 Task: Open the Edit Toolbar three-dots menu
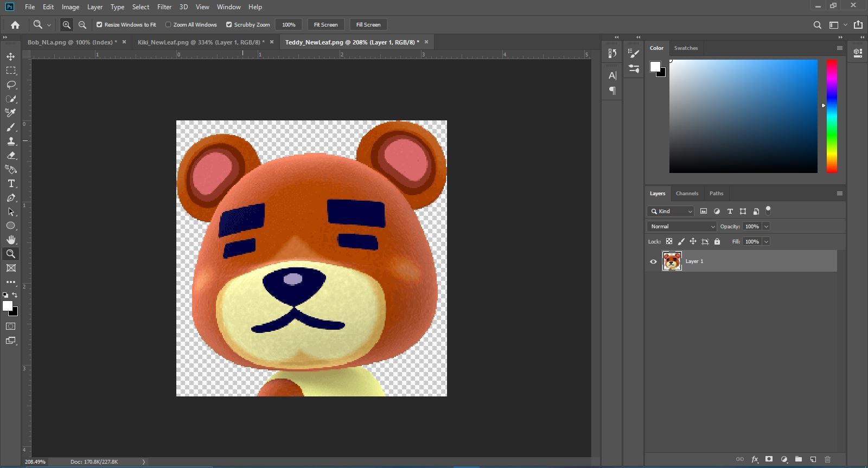(x=11, y=282)
